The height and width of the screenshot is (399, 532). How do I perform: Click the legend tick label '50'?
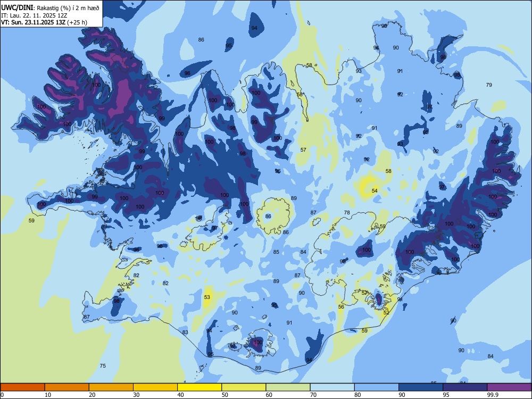tap(225, 395)
